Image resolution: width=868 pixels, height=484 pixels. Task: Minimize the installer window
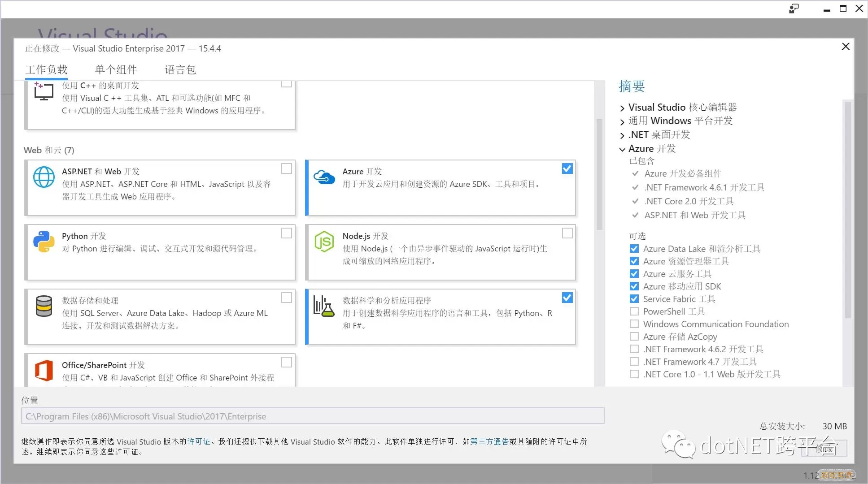(x=827, y=9)
